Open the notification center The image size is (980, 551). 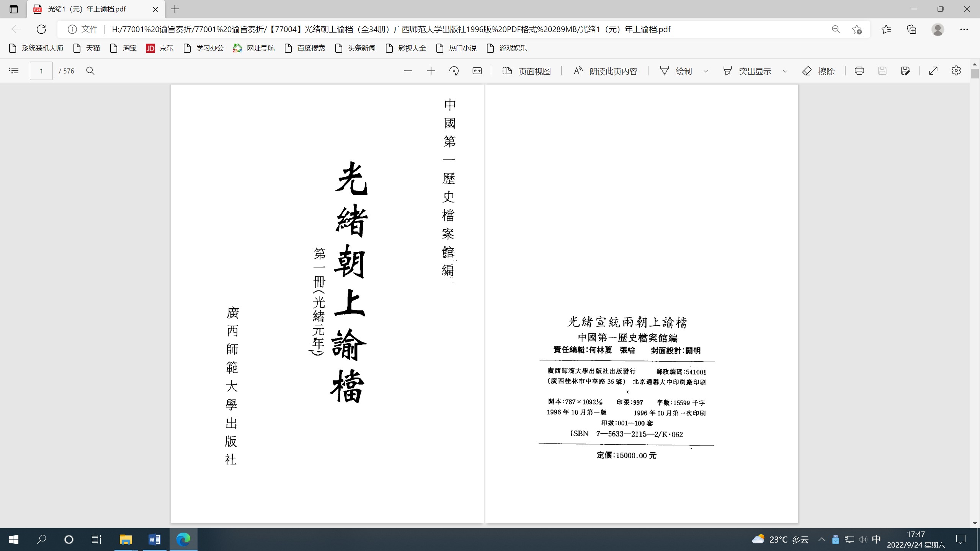pos(961,540)
